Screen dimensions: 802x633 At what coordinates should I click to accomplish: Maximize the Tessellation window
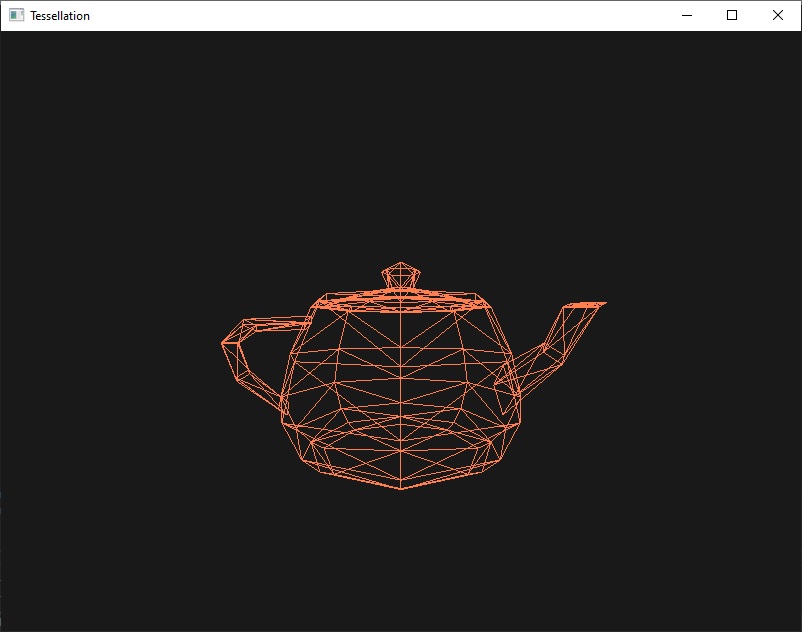732,15
